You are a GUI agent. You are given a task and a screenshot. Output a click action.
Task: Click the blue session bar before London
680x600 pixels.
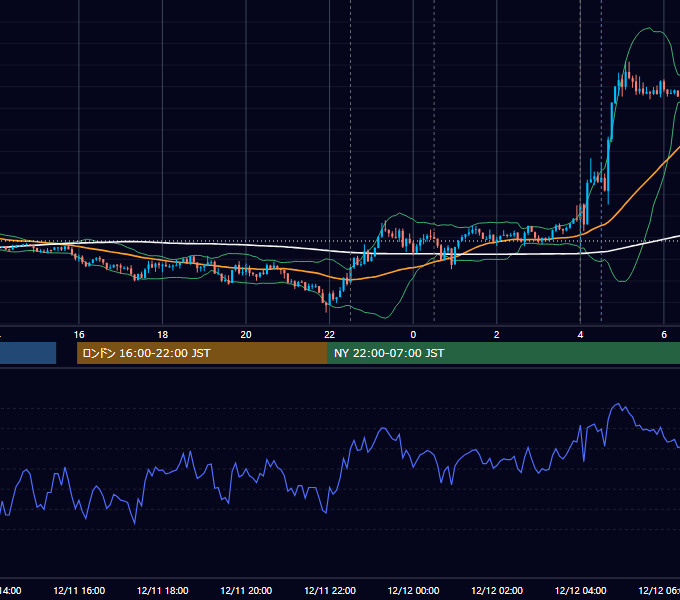coord(28,353)
